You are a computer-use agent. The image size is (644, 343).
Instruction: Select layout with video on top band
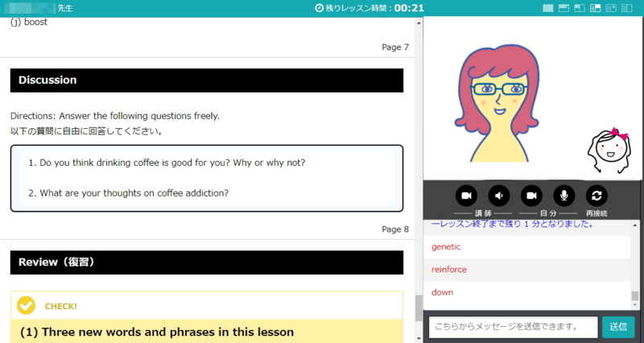click(x=563, y=8)
